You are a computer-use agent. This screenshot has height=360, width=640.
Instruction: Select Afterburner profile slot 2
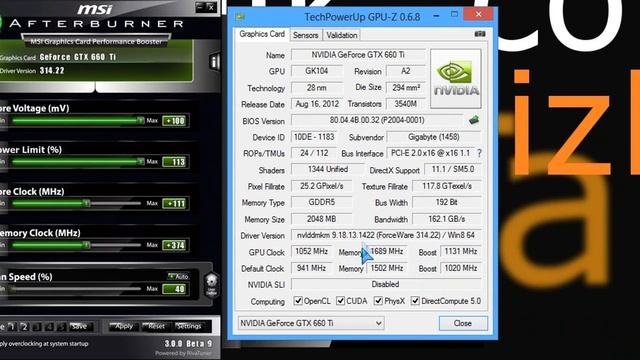24,327
